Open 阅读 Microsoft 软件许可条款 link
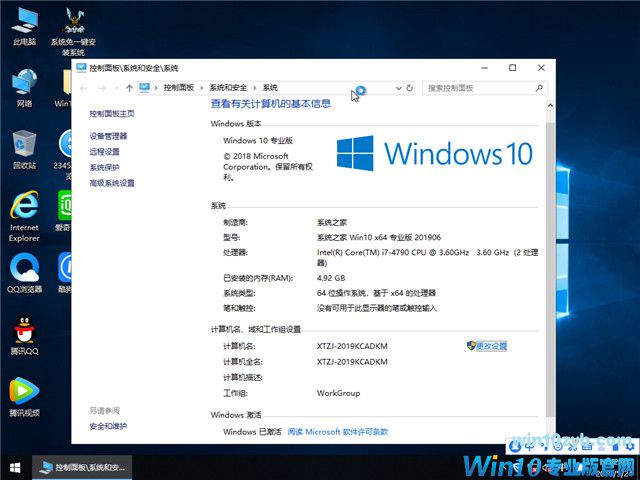The height and width of the screenshot is (480, 640). pyautogui.click(x=338, y=431)
